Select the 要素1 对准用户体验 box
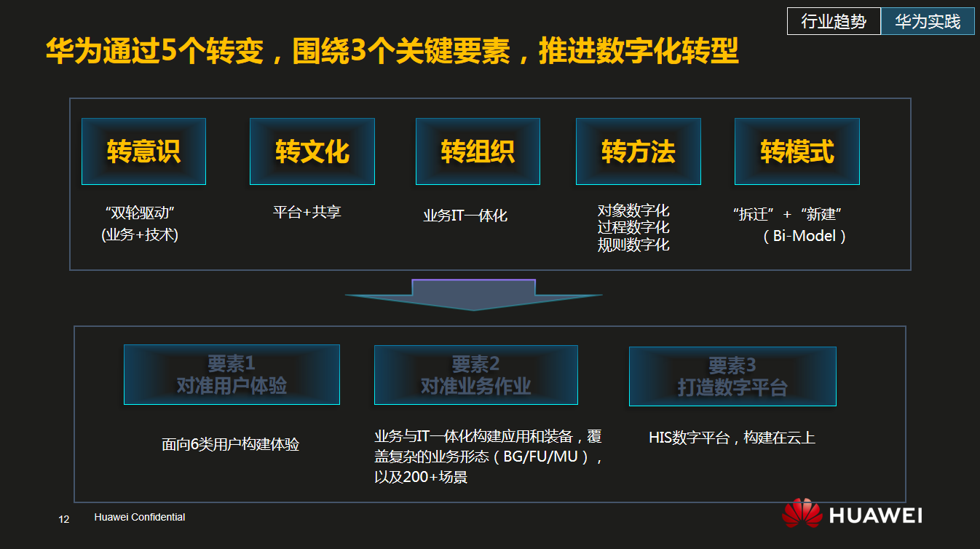Screen dimensions: 980x549 (232, 374)
